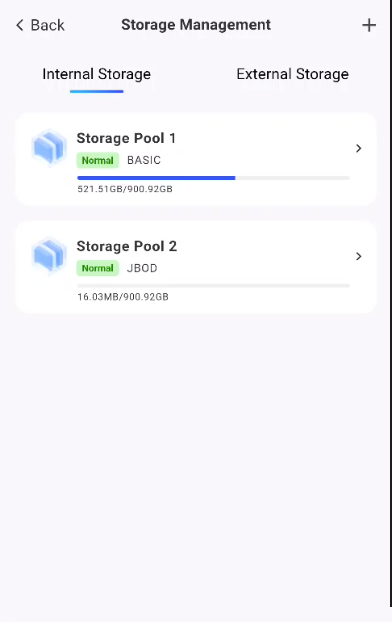Screen dimensions: 392x622
Task: Click Normal status badge of Pool 1
Action: 98,160
